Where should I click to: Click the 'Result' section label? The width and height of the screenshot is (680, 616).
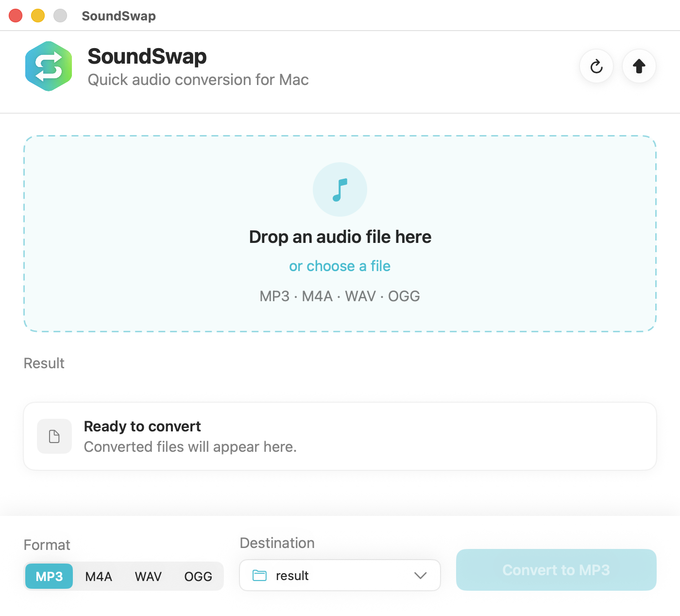point(44,363)
